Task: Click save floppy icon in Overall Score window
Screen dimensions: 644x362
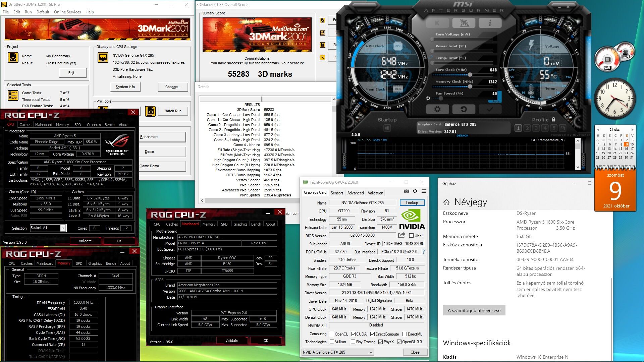Action: pyautogui.click(x=322, y=33)
